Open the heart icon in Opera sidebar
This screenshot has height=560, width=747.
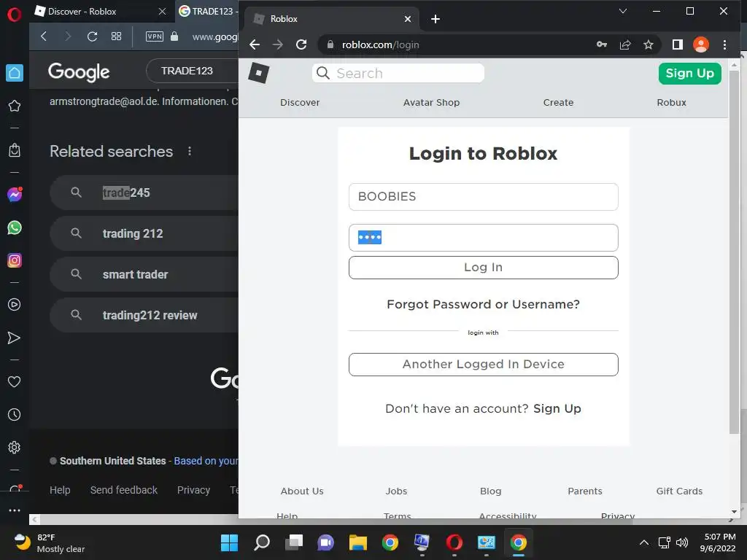[x=15, y=382]
